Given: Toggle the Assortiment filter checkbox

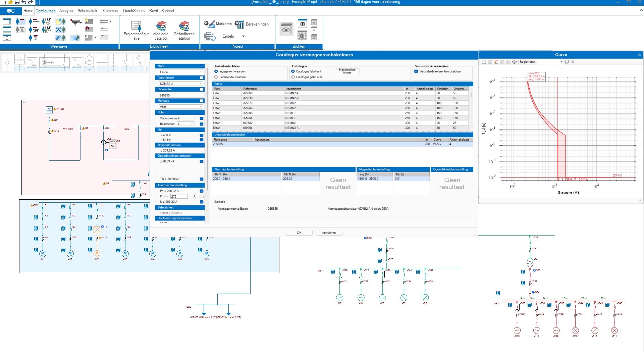Looking at the screenshot, I should [202, 78].
